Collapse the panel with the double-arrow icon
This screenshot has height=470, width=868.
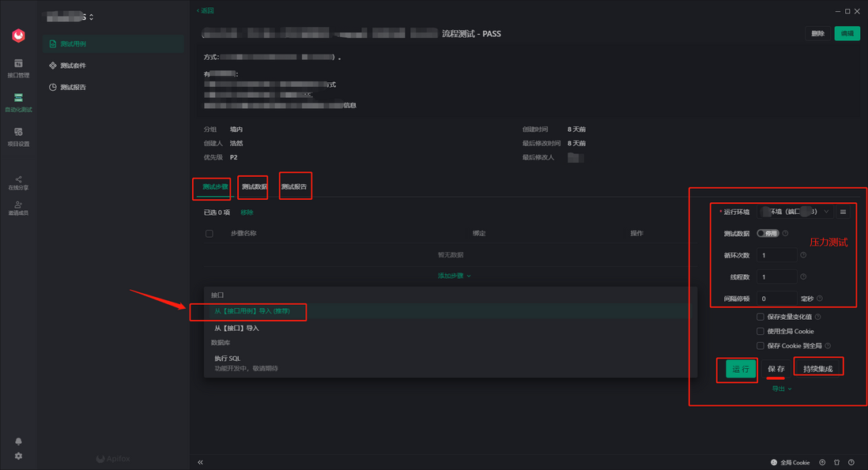tap(200, 462)
